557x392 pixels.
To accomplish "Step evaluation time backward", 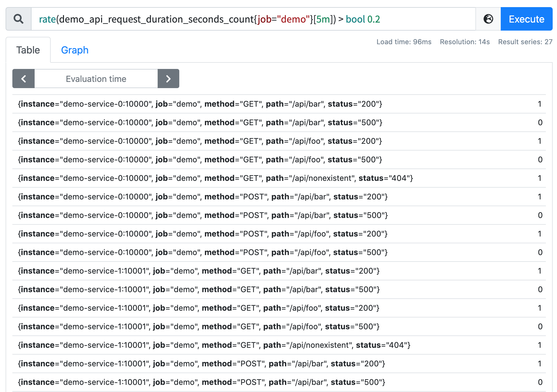I will coord(23,79).
